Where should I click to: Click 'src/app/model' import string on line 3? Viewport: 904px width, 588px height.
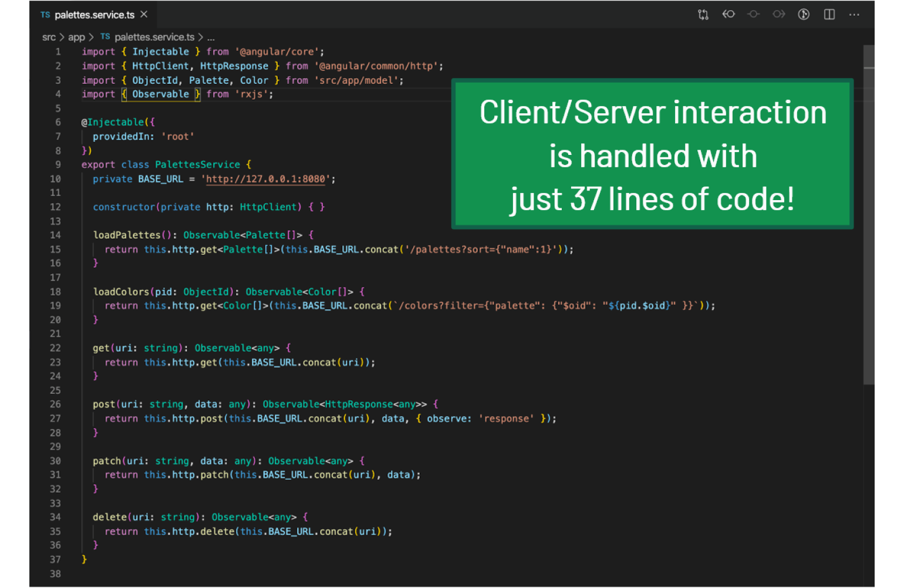click(x=356, y=80)
